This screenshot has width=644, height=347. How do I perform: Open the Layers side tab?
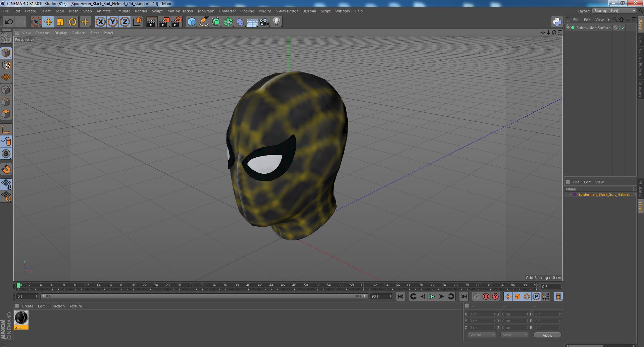[x=640, y=207]
